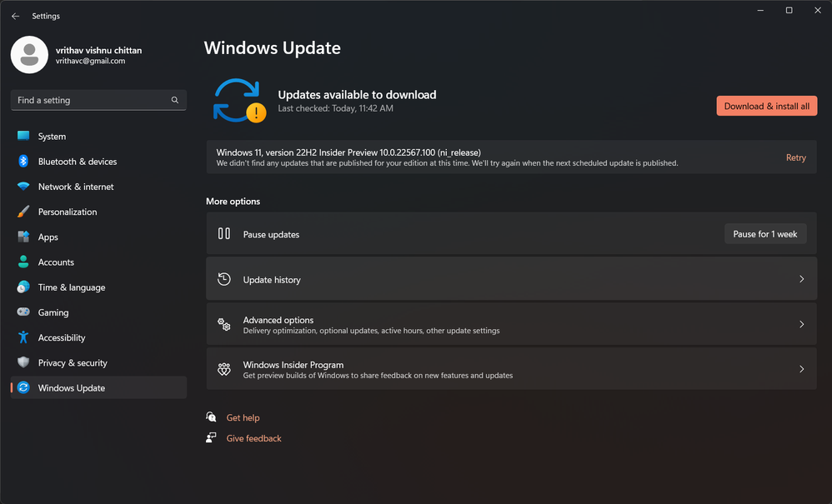832x504 pixels.
Task: Click the Updates available to download heading
Action: click(357, 95)
